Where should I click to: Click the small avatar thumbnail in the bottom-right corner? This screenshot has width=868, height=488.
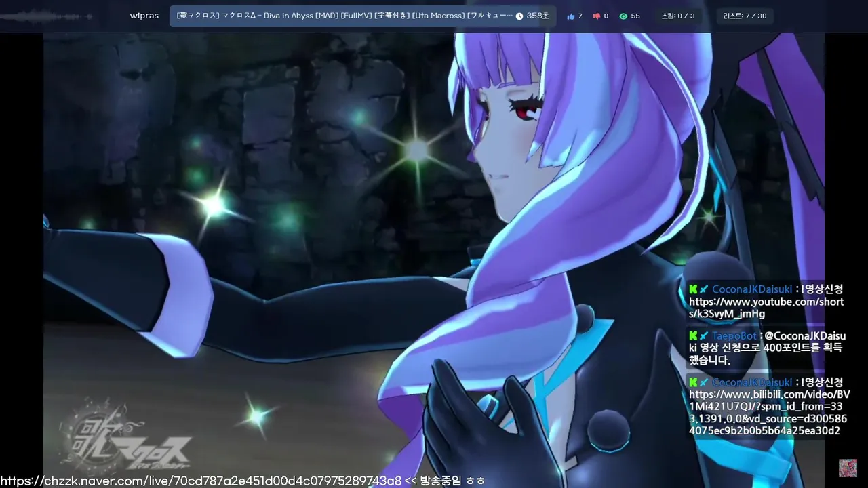pyautogui.click(x=848, y=468)
